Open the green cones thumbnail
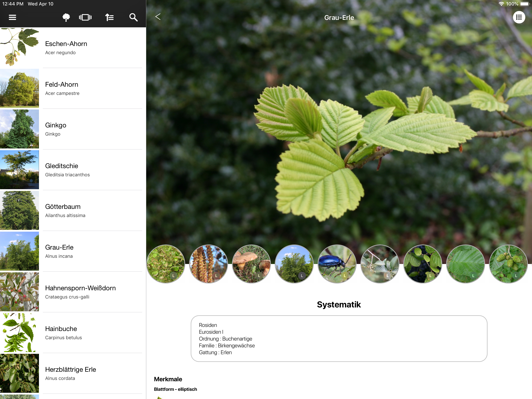This screenshot has width=532, height=399. click(x=508, y=264)
